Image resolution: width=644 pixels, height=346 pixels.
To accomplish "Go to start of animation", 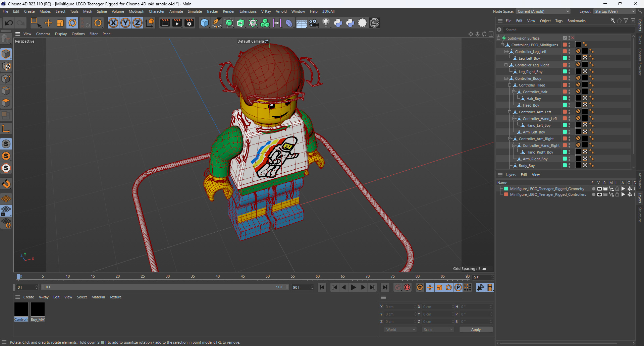I will pyautogui.click(x=322, y=287).
